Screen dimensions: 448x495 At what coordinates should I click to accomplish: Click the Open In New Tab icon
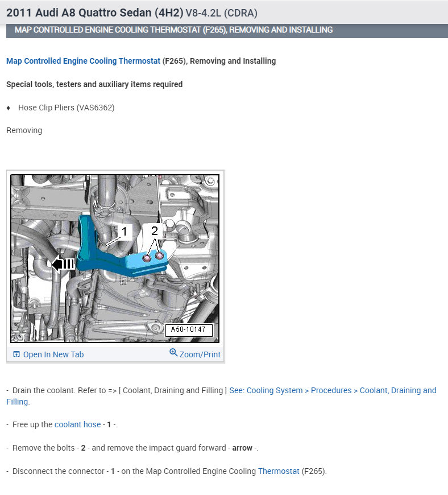[16, 354]
